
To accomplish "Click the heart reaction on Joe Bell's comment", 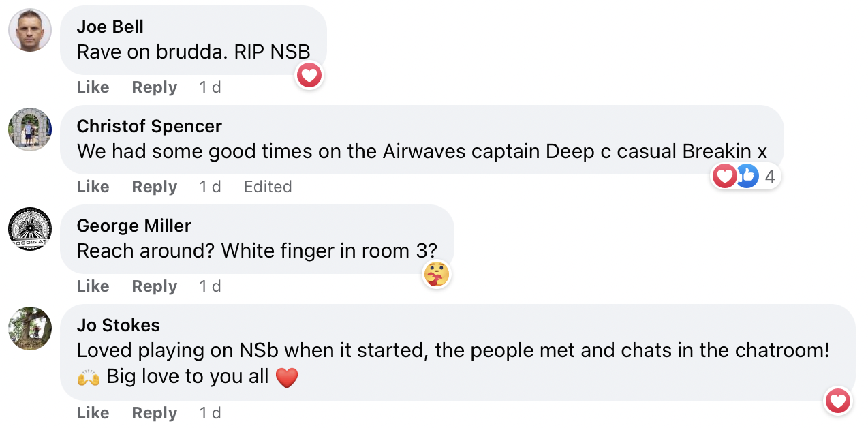I will [x=309, y=75].
